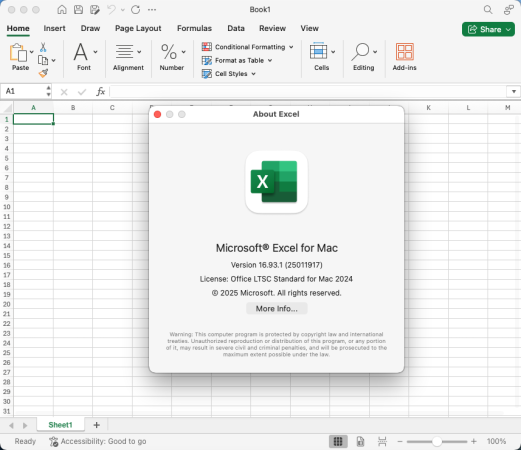This screenshot has width=521, height=450.
Task: Click the fx insert function icon
Action: click(x=100, y=91)
